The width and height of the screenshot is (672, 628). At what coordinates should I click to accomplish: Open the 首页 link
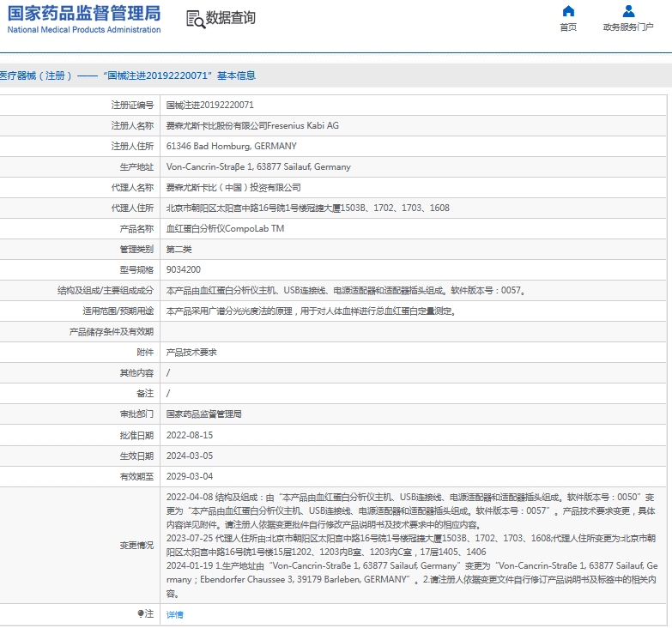568,27
